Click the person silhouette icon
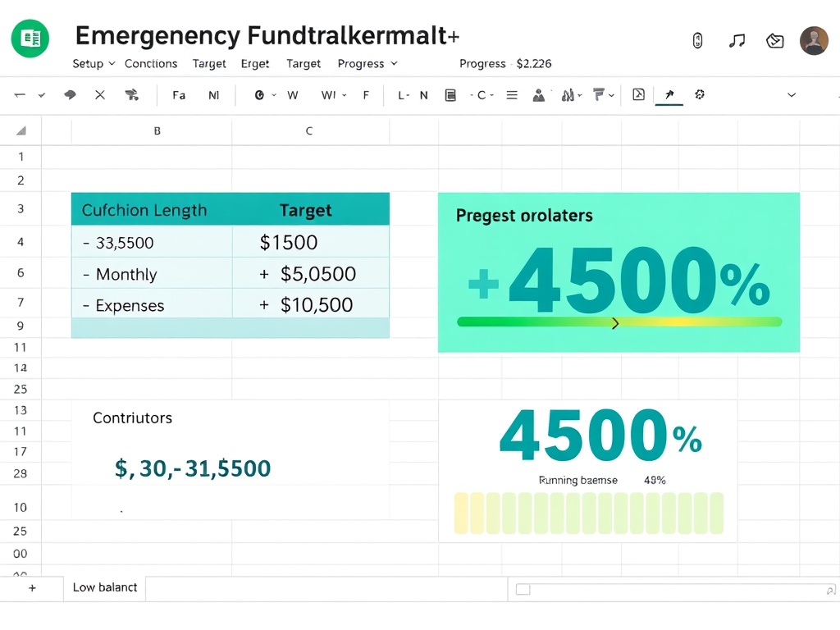Viewport: 840px width, 630px height. (x=538, y=95)
